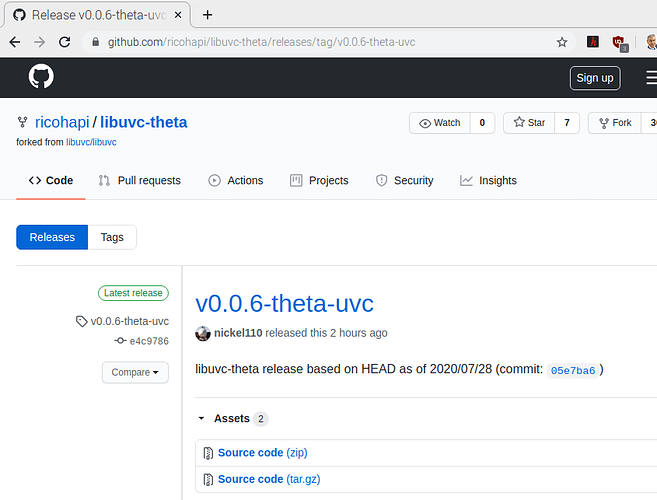
Task: Click the site lock icon in address bar
Action: [96, 42]
